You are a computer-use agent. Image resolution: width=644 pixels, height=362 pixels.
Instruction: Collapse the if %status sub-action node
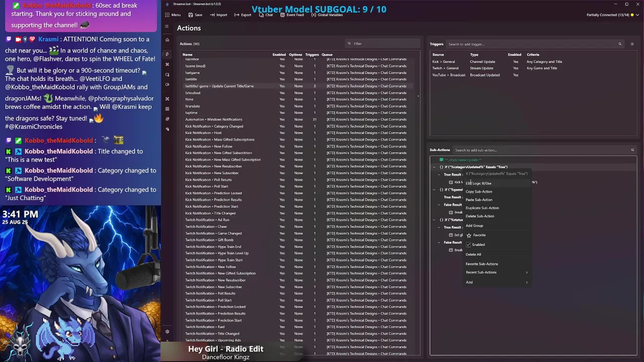point(434,220)
